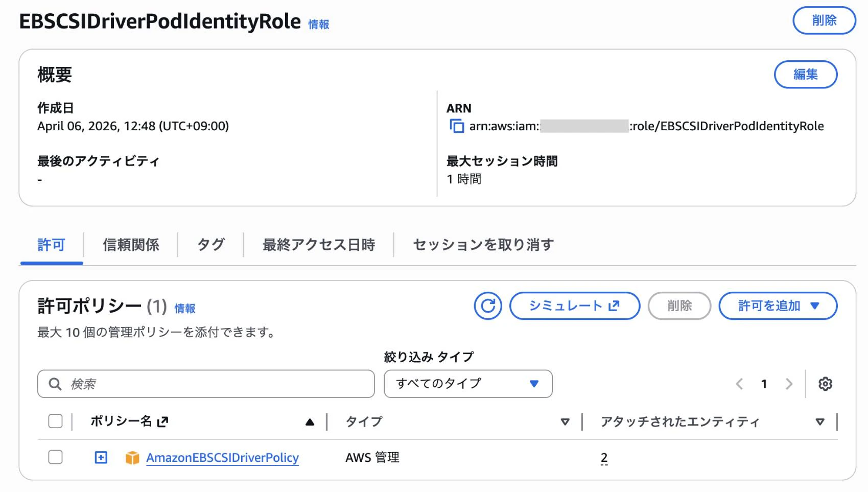Open 情報 link beside 許可ポリシー
The image size is (868, 492).
pyautogui.click(x=185, y=308)
